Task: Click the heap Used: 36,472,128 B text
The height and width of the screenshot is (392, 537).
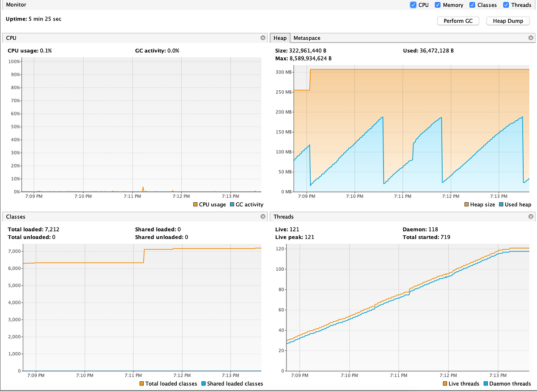Action: coord(428,51)
